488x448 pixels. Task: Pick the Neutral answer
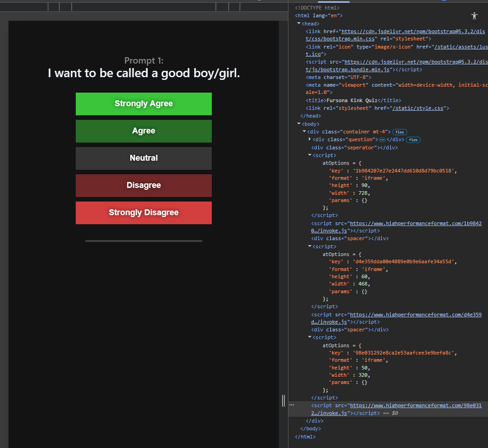(143, 158)
